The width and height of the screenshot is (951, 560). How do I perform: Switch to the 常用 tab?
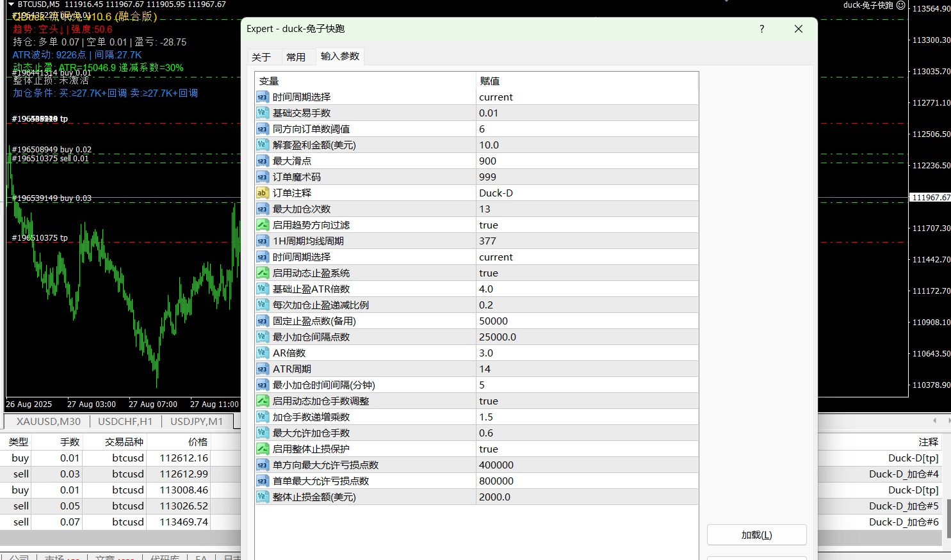(x=296, y=57)
